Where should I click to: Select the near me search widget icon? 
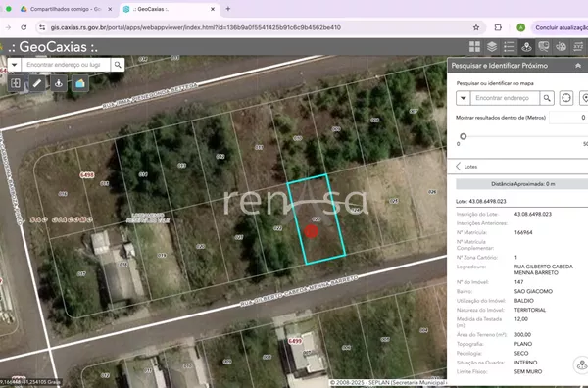[526, 47]
